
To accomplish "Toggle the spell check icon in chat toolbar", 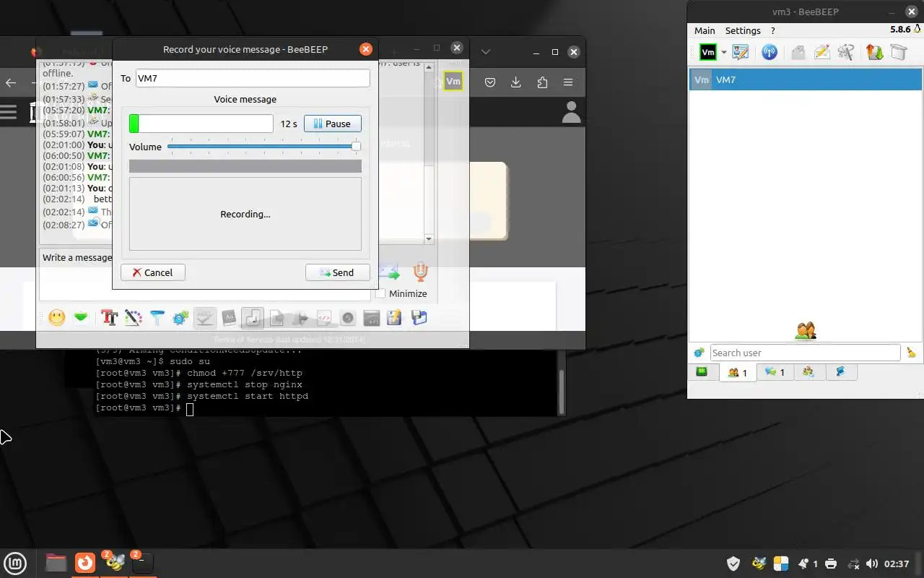I will [x=205, y=317].
